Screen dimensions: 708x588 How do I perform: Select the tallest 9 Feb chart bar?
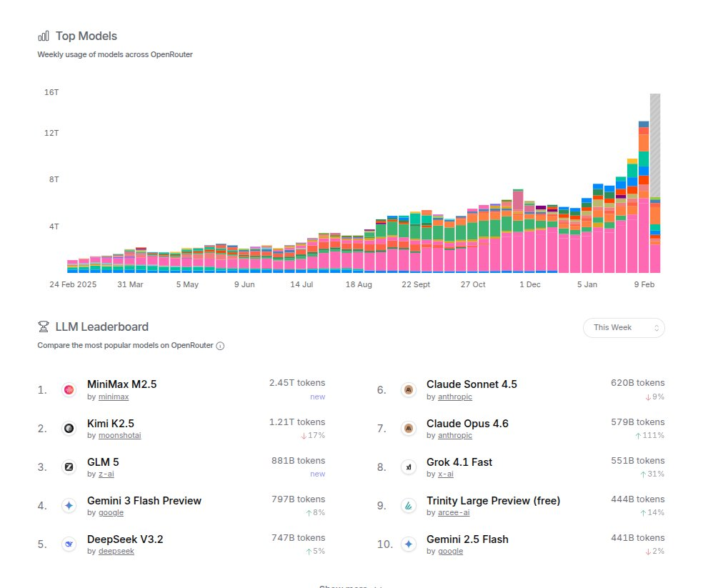click(644, 197)
